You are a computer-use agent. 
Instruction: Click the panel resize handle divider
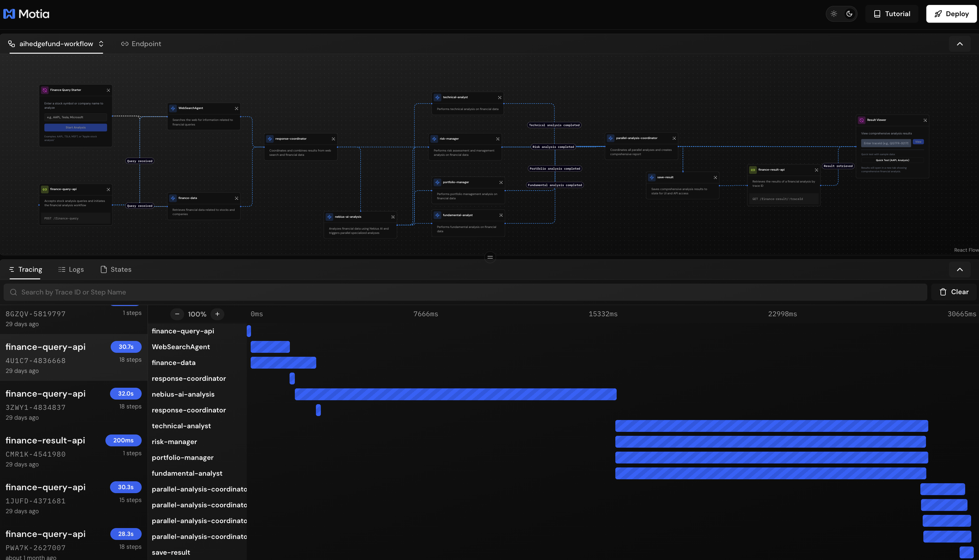point(489,257)
